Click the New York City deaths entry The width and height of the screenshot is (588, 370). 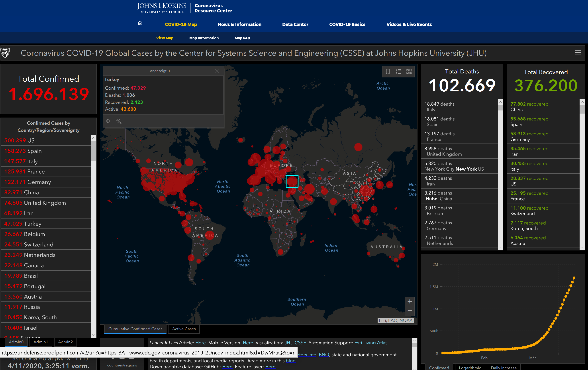[459, 166]
